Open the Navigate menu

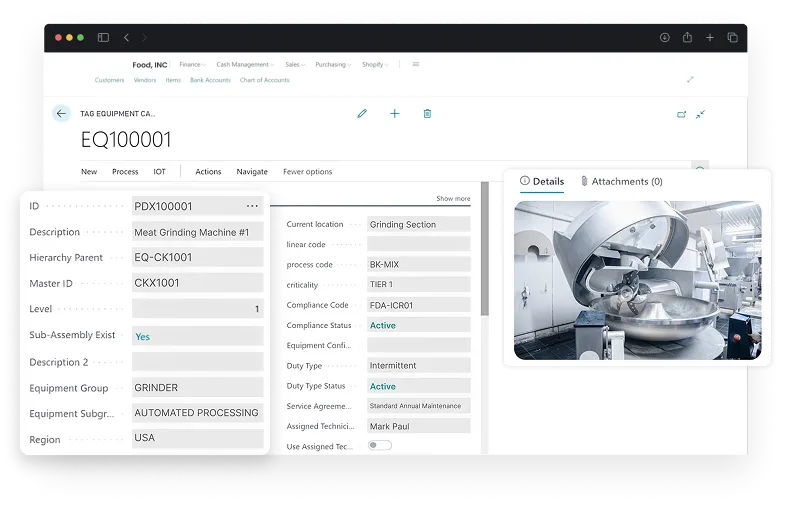pos(252,172)
